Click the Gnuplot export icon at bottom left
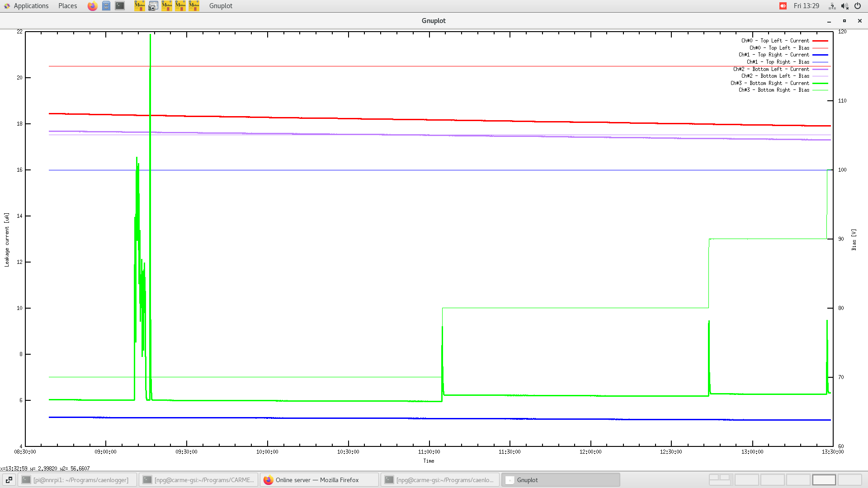868x488 pixels. point(9,479)
